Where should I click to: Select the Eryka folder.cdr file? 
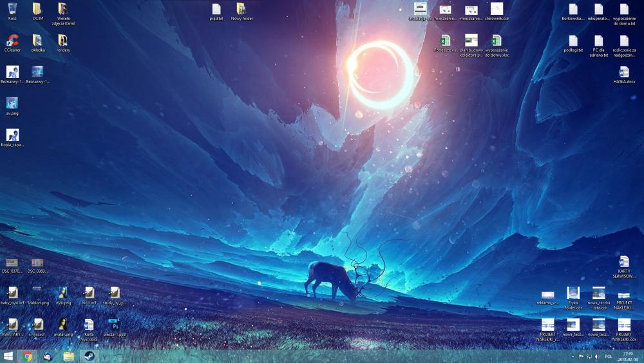tap(573, 293)
